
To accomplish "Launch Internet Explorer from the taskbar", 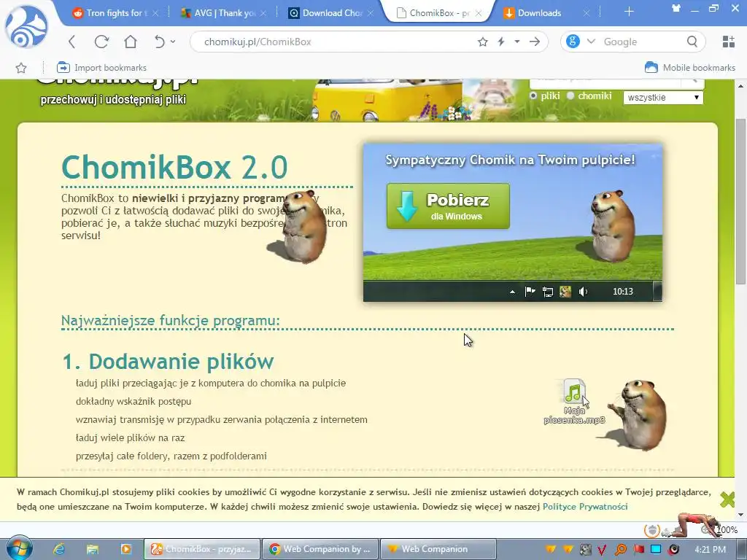I will click(x=59, y=549).
